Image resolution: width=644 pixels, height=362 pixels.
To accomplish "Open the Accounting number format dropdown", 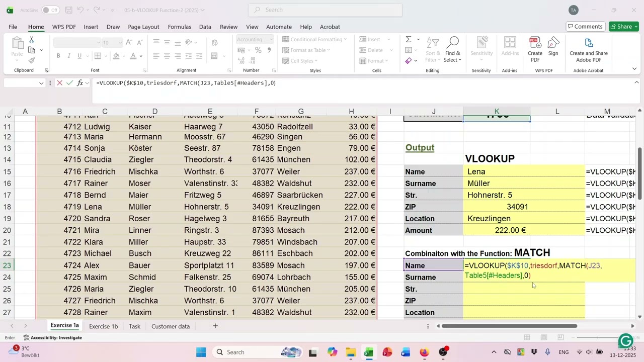I will pos(272,39).
